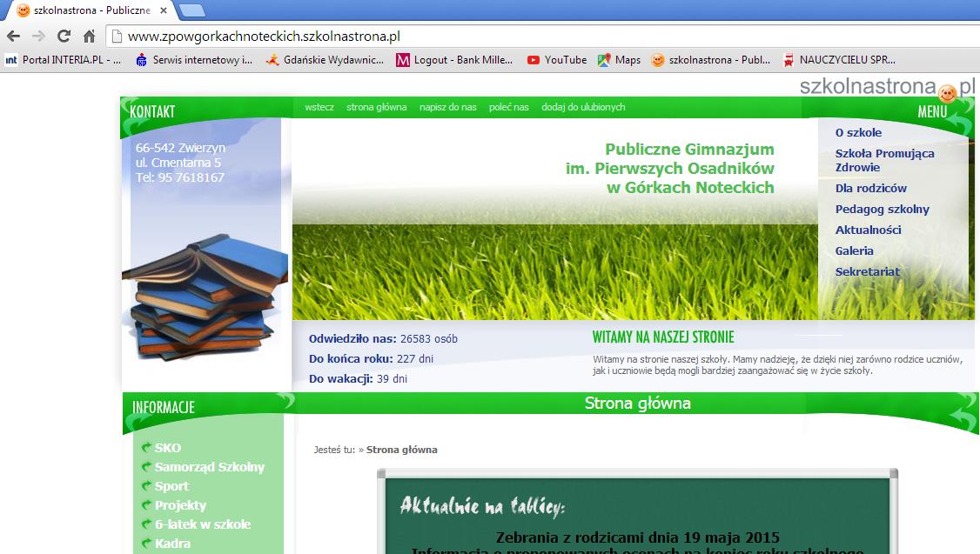Click the arrow icon beside Samorząd Szkolny
Viewport: 980px width, 554px height.
pyautogui.click(x=147, y=466)
